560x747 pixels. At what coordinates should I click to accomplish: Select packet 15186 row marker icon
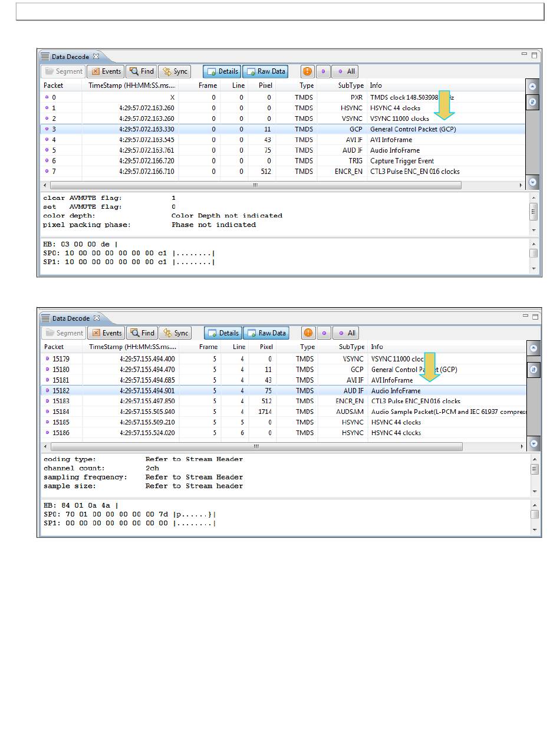pyautogui.click(x=48, y=433)
